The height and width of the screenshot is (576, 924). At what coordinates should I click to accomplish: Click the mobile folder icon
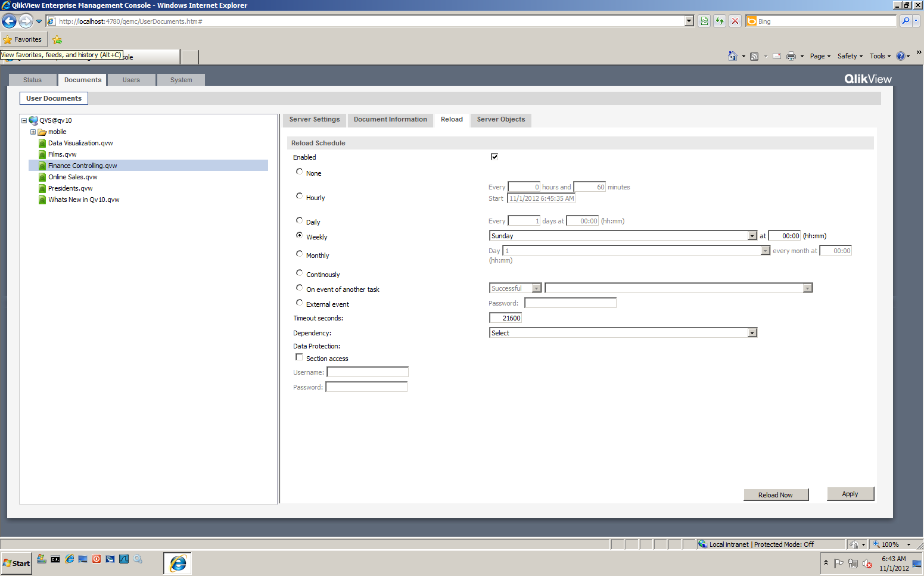click(x=42, y=132)
